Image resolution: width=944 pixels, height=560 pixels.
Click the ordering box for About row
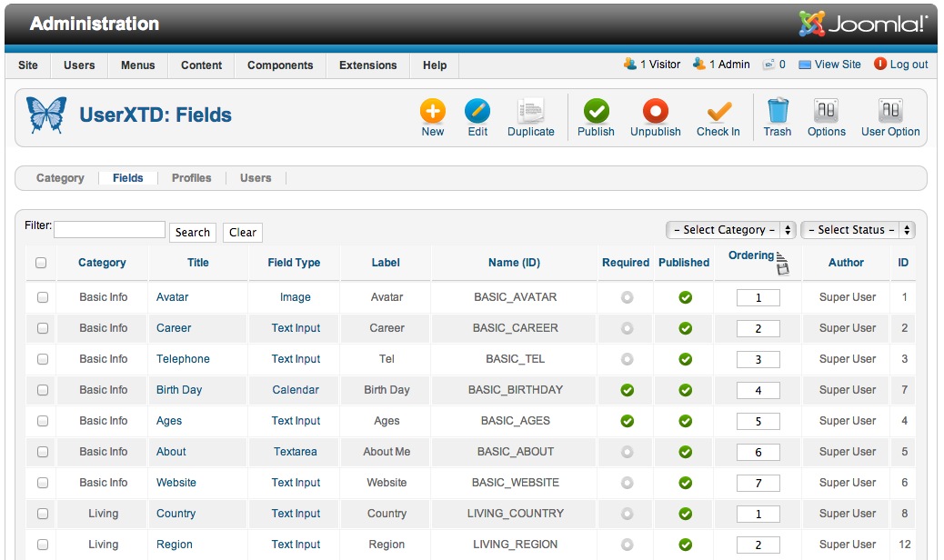pyautogui.click(x=758, y=453)
